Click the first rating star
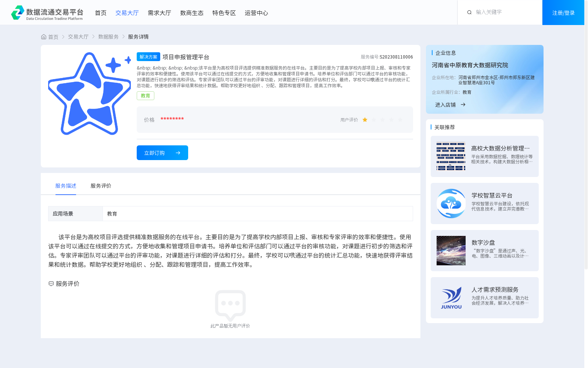The image size is (588, 368). click(x=365, y=120)
